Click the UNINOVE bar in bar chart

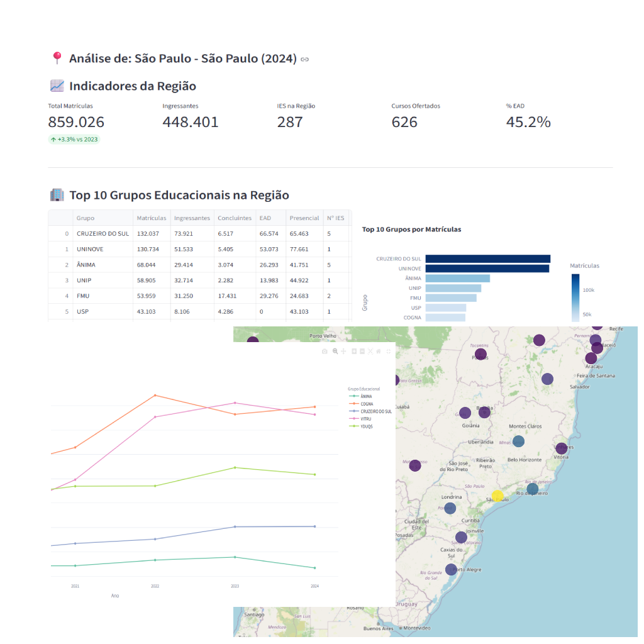tap(487, 269)
